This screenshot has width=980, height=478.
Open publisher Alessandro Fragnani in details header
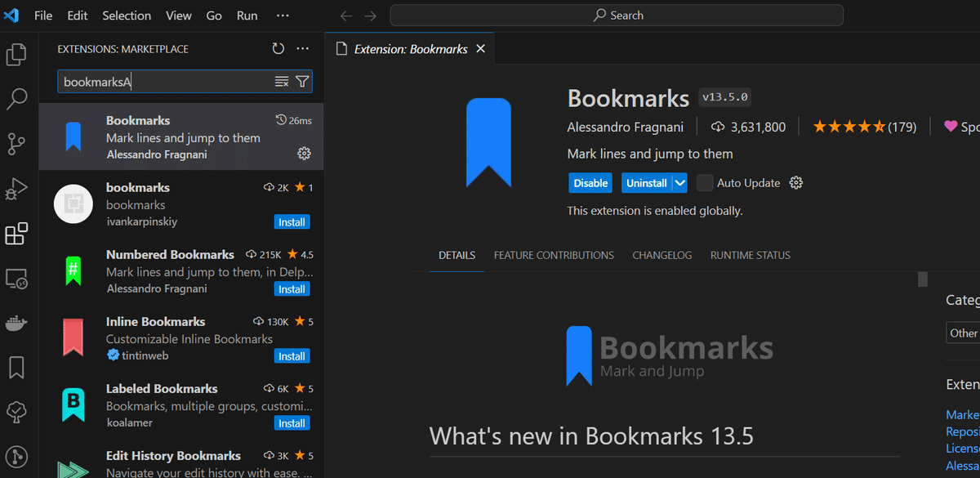(x=627, y=127)
